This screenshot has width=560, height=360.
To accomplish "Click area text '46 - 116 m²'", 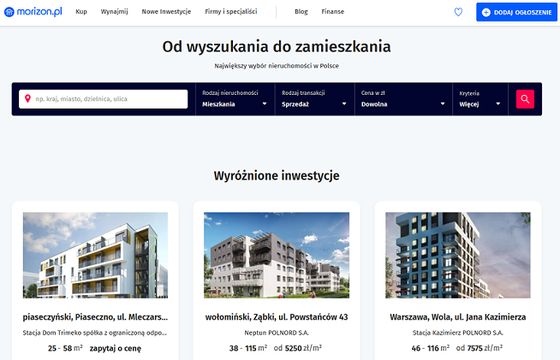I will 430,348.
